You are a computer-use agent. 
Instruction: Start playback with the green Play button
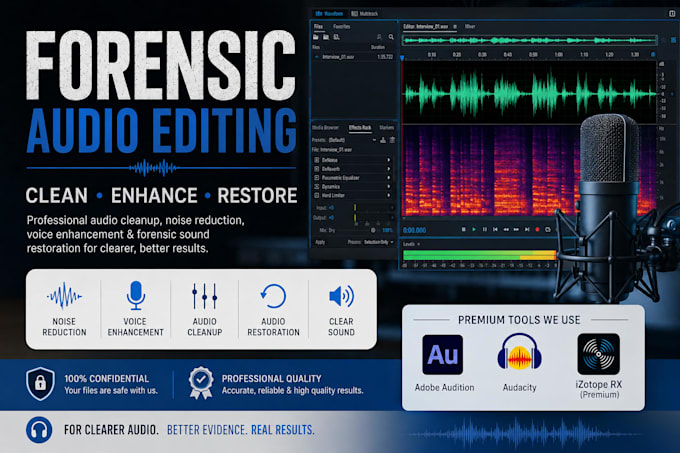(474, 229)
